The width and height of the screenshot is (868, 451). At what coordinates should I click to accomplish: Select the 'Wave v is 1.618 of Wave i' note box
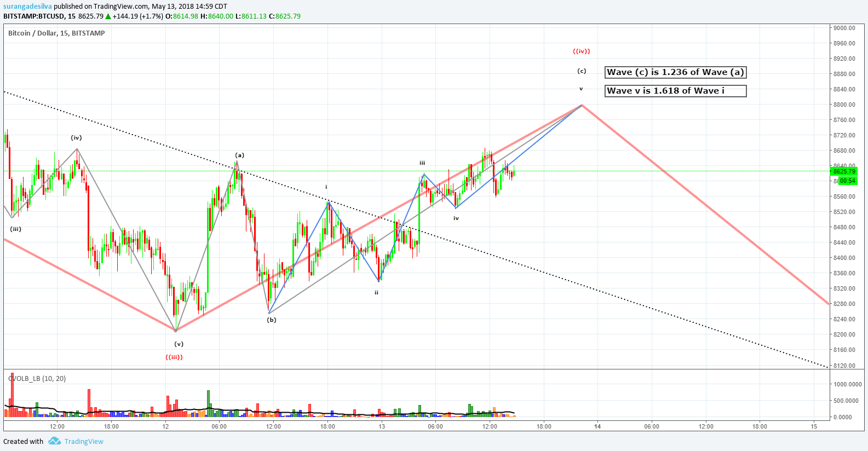click(676, 91)
